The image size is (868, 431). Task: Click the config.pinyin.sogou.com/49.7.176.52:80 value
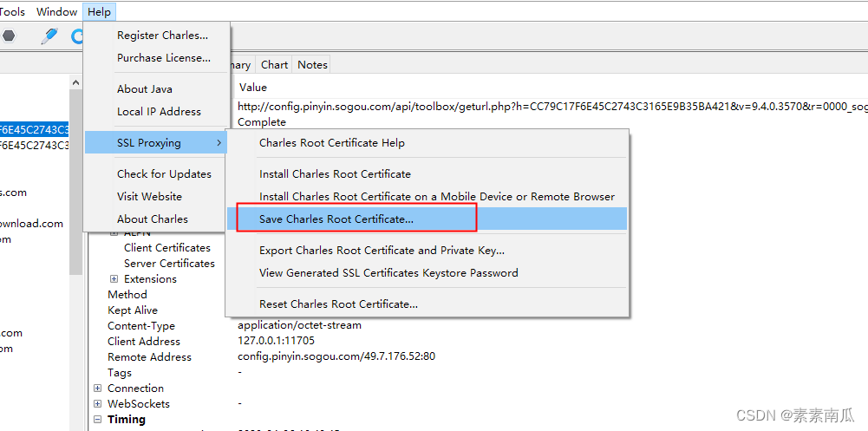coord(336,356)
